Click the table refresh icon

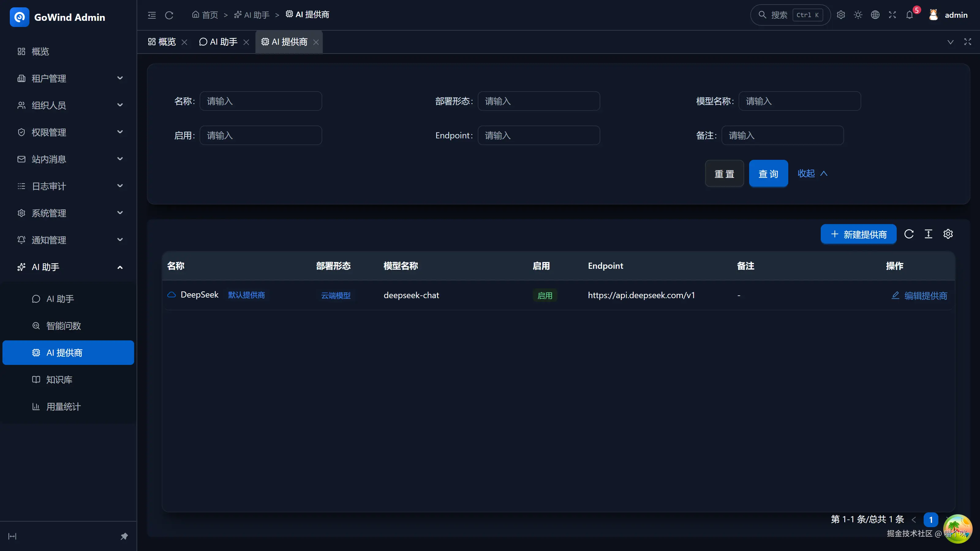[x=909, y=234]
